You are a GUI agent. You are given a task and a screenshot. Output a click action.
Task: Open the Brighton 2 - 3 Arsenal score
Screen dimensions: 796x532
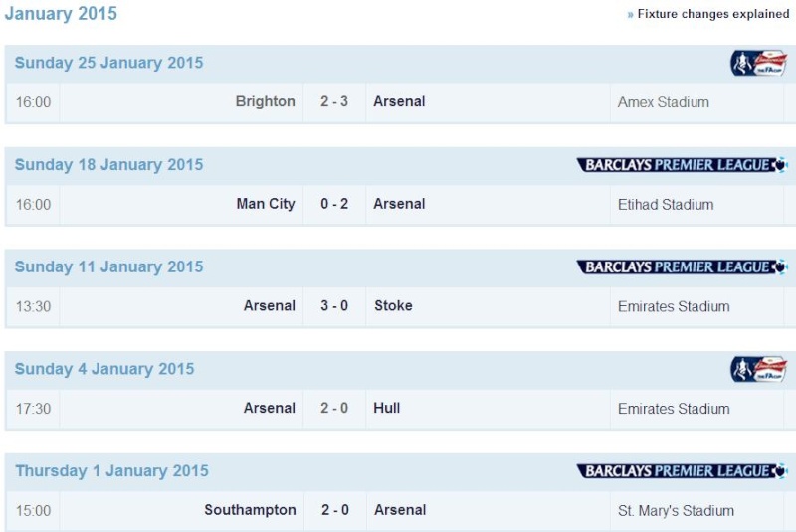[x=334, y=101]
